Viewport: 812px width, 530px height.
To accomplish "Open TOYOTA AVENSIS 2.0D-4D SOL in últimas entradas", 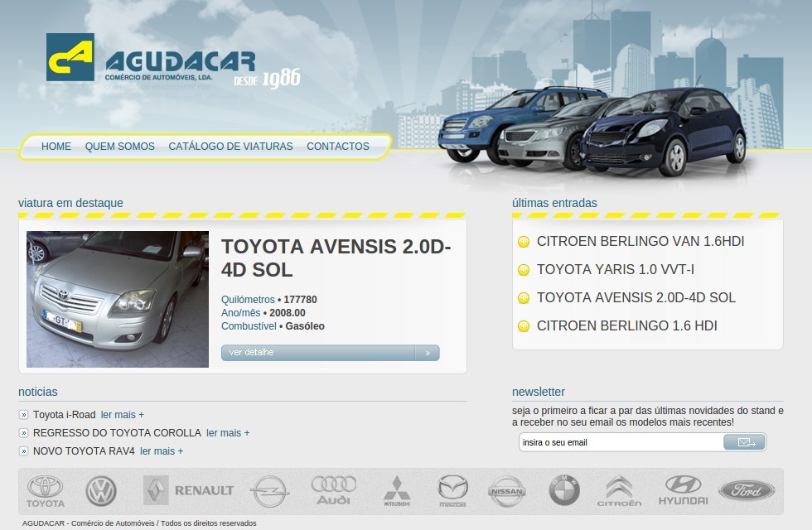I will (x=636, y=297).
